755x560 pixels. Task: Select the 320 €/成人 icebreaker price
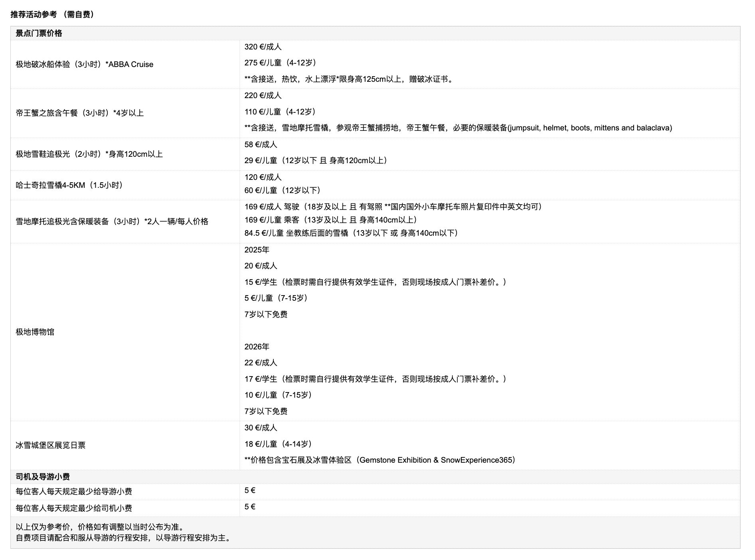tap(263, 47)
